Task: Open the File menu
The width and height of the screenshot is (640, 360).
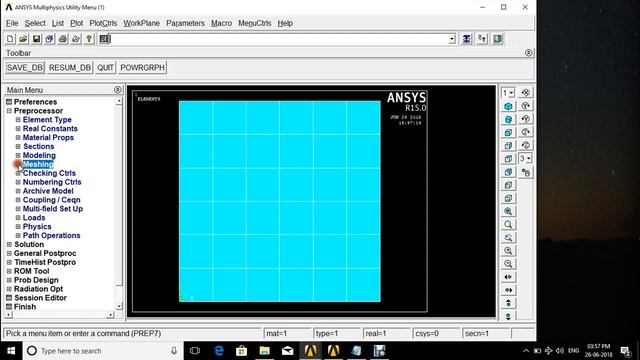Action: 12,23
